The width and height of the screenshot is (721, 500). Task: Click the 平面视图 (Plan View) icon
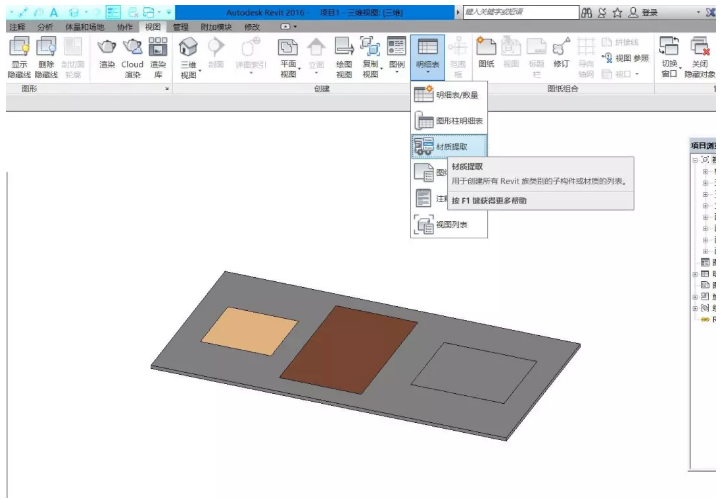coord(288,47)
